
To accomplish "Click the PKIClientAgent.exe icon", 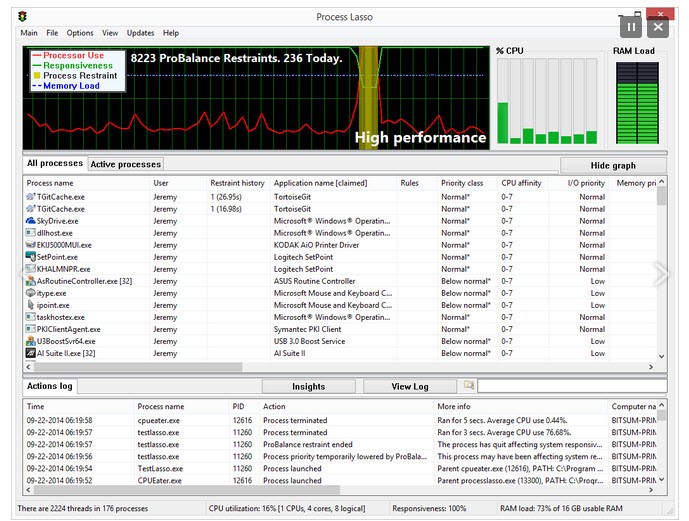I will tap(30, 329).
